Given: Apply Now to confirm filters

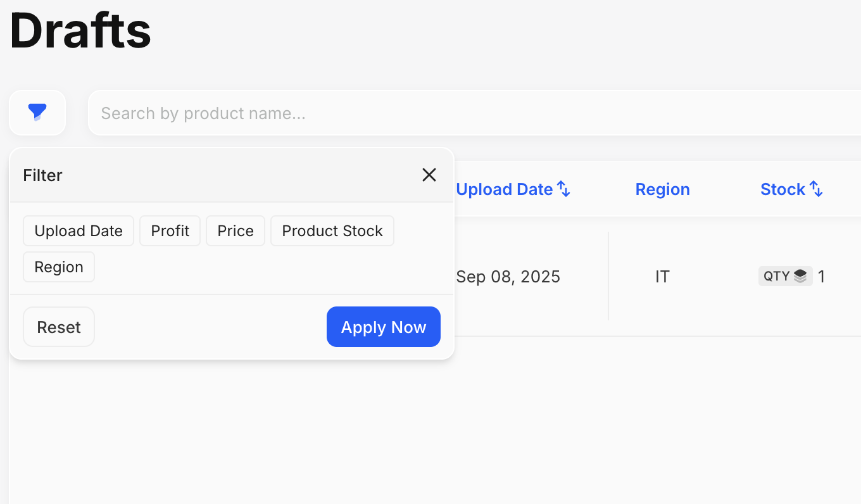Looking at the screenshot, I should 384,327.
